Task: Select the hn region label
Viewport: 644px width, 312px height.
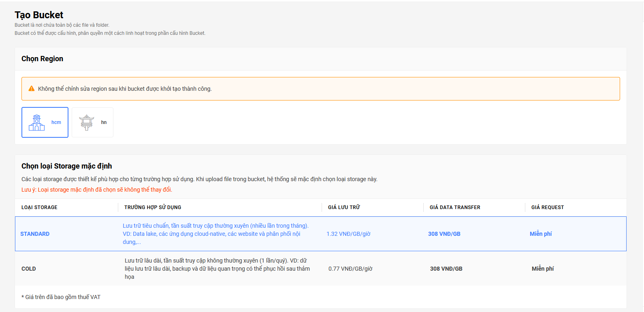Action: tap(104, 122)
